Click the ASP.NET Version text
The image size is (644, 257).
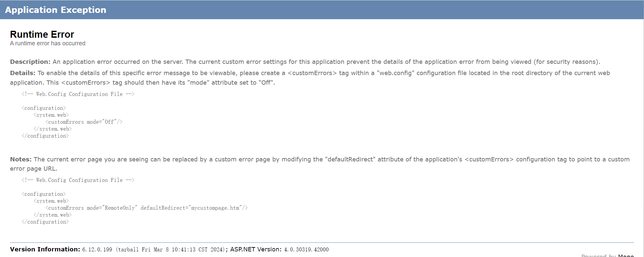(x=256, y=249)
